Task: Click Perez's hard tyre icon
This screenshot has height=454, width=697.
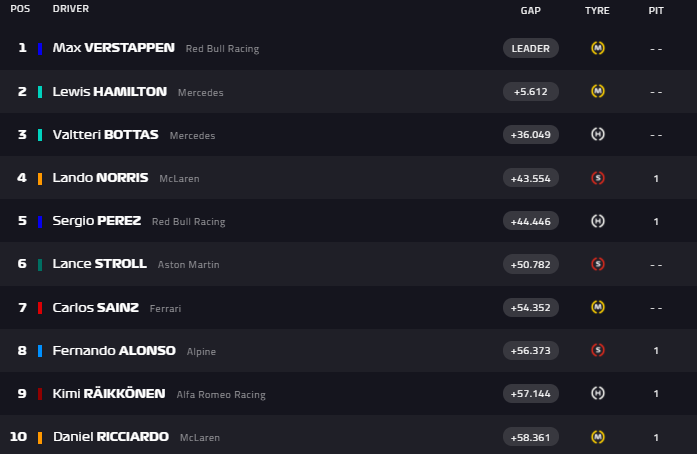Action: [x=597, y=221]
